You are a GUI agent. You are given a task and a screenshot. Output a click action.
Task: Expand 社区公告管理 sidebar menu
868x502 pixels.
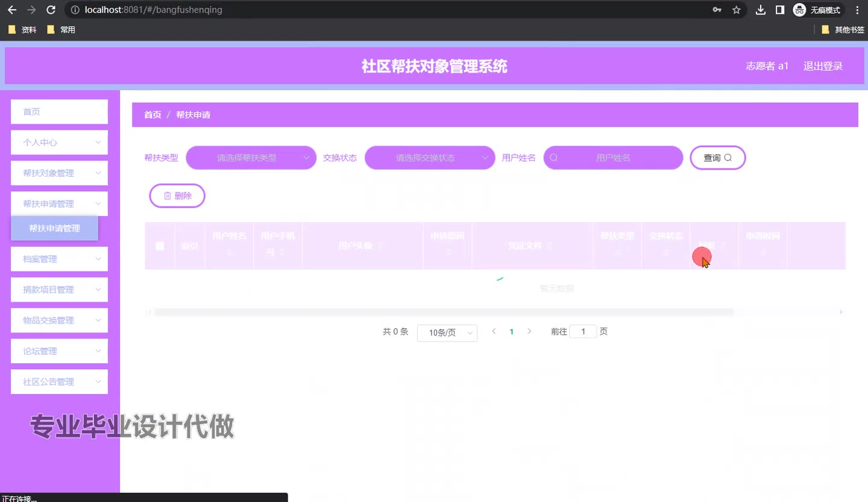[59, 382]
